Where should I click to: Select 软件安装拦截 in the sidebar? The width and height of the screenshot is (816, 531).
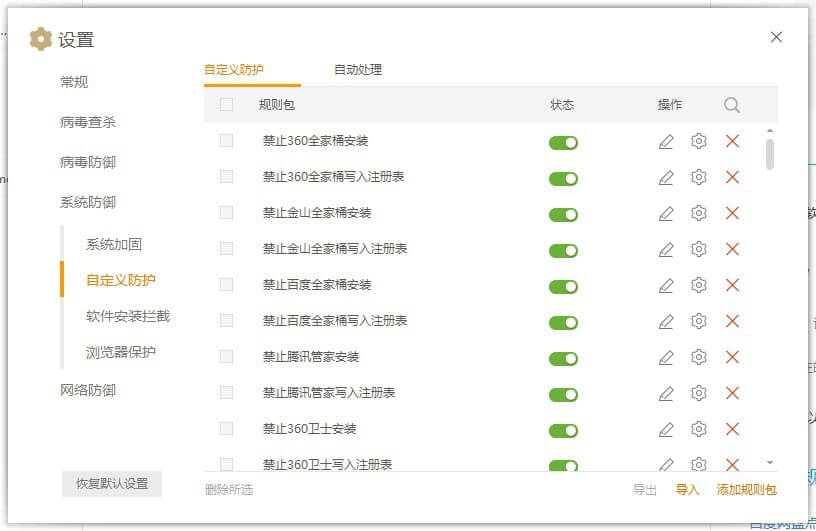point(128,316)
